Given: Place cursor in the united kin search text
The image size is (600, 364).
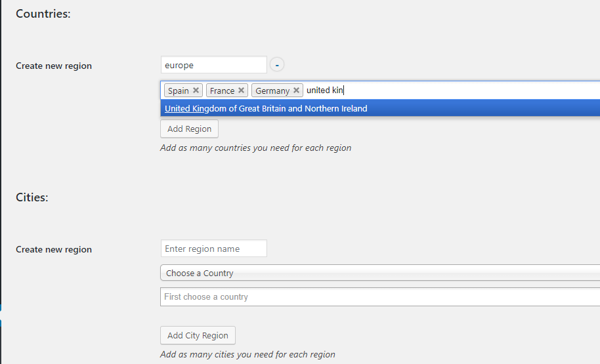Looking at the screenshot, I should coord(325,91).
